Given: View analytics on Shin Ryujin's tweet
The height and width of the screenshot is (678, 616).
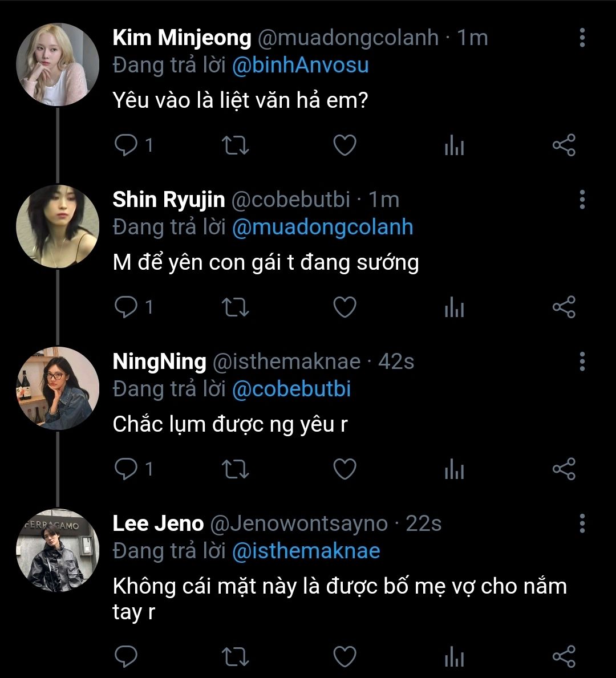Looking at the screenshot, I should coord(454,308).
